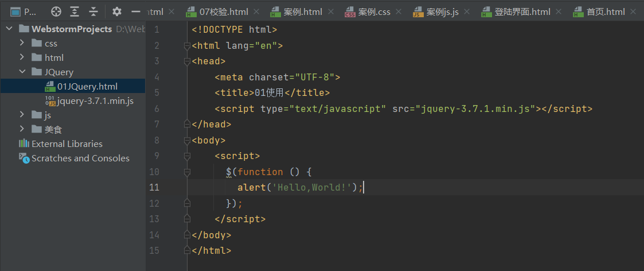Screen dimensions: 644x271
Task: Click line number 6 in the gutter
Action: pos(157,109)
